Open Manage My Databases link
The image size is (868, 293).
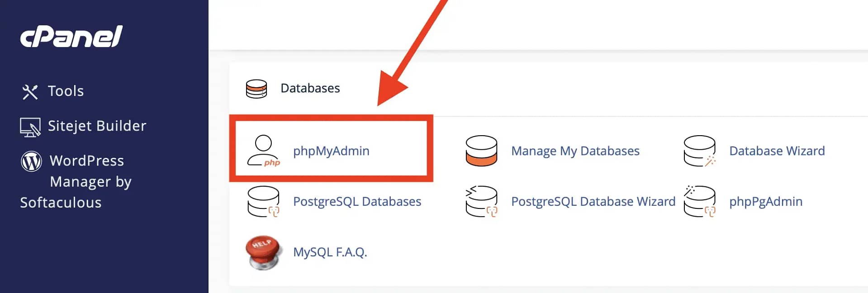click(575, 151)
